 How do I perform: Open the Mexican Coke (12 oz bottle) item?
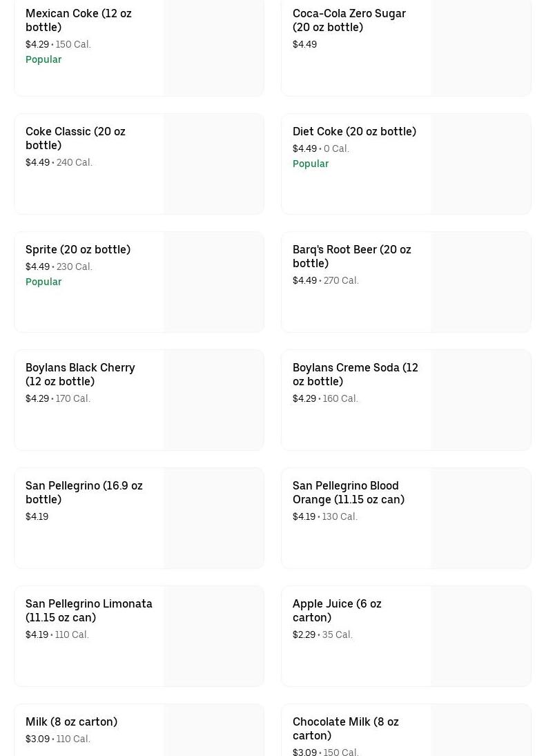(x=79, y=20)
